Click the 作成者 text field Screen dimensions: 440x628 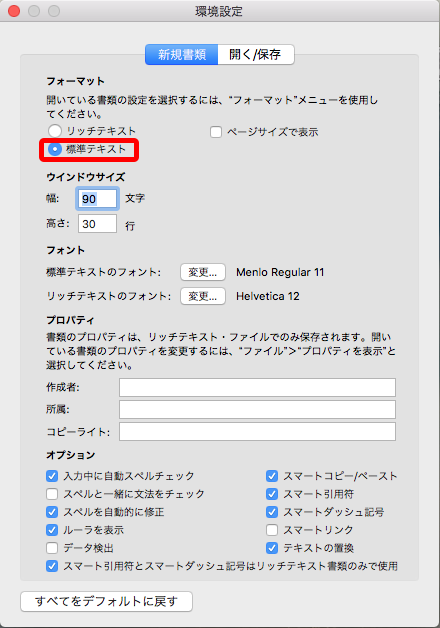pos(257,387)
